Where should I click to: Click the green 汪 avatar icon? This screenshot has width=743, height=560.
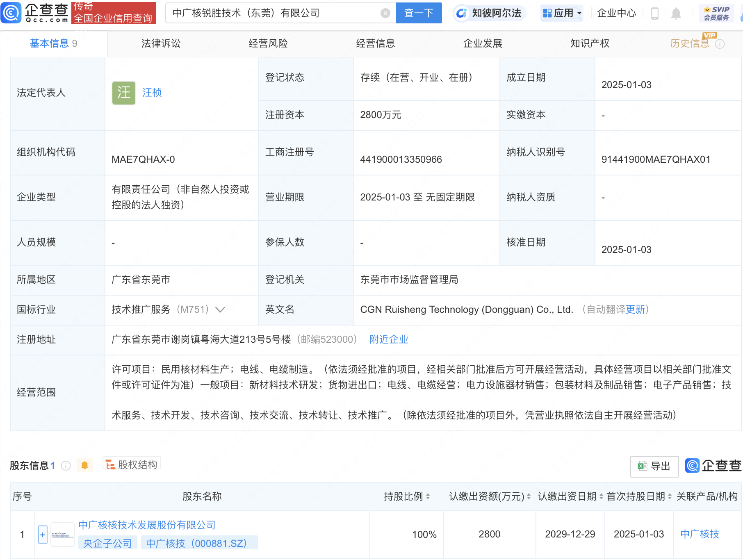[124, 93]
